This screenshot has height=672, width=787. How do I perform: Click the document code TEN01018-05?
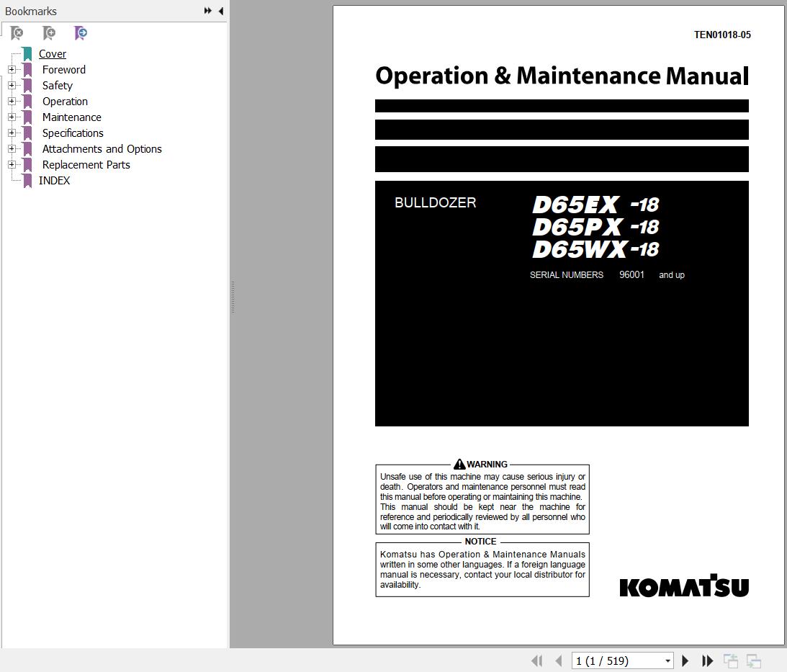point(722,35)
